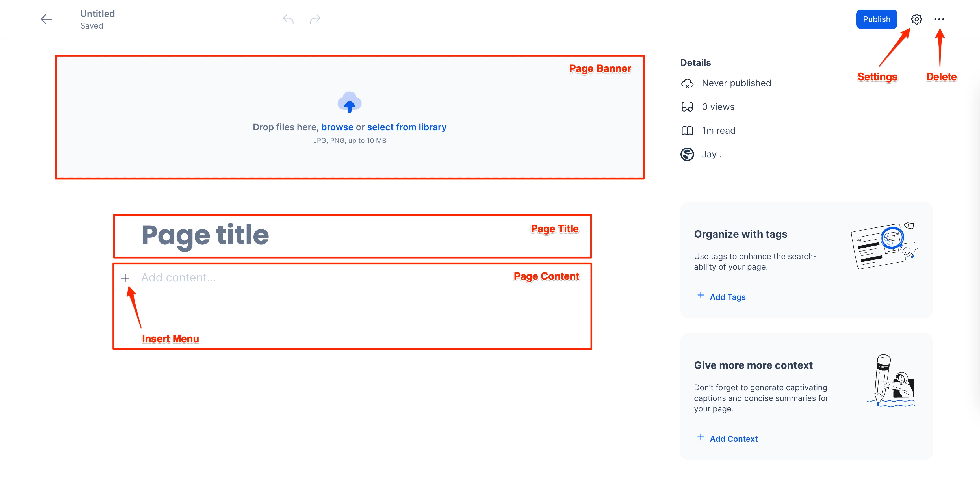
Task: Click the cloud upload icon in banner
Action: [349, 102]
